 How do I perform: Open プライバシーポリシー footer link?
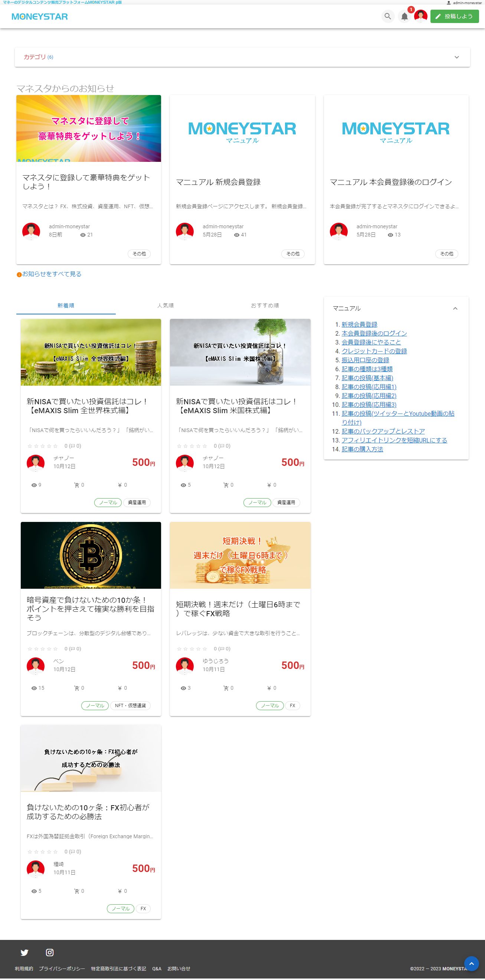(62, 969)
